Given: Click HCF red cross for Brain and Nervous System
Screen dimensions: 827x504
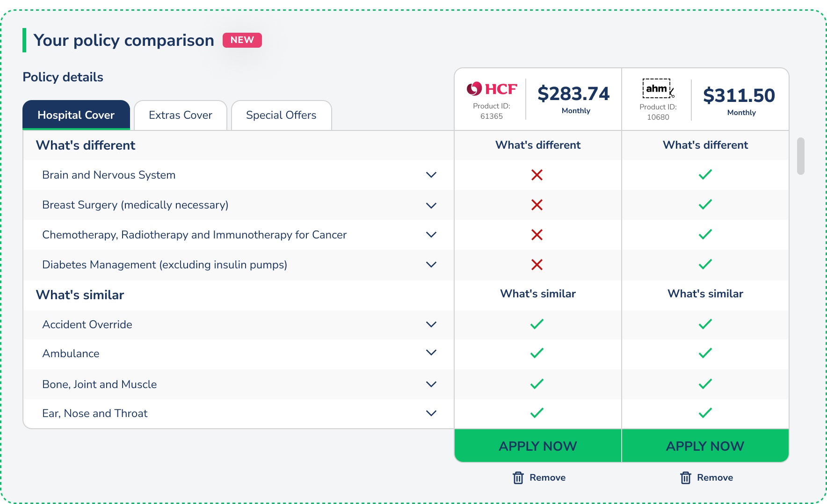Looking at the screenshot, I should pos(537,175).
